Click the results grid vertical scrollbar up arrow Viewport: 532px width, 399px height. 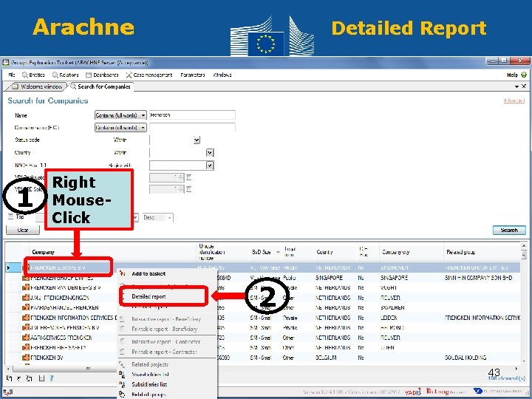pos(524,245)
